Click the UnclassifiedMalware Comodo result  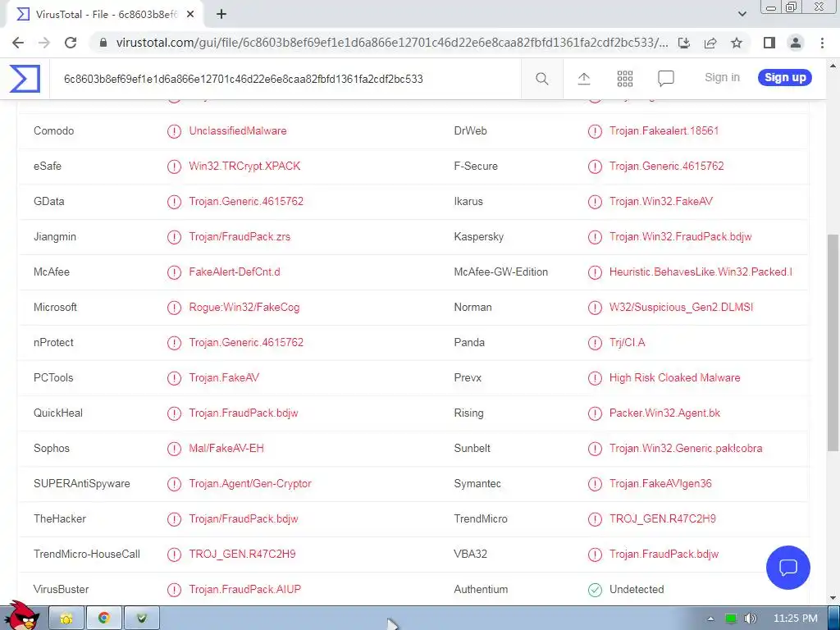click(237, 130)
